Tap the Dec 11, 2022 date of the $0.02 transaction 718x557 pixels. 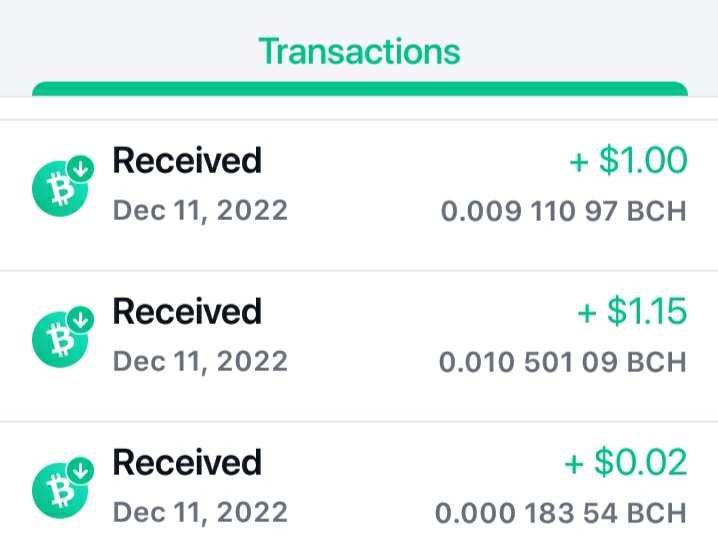pyautogui.click(x=200, y=513)
